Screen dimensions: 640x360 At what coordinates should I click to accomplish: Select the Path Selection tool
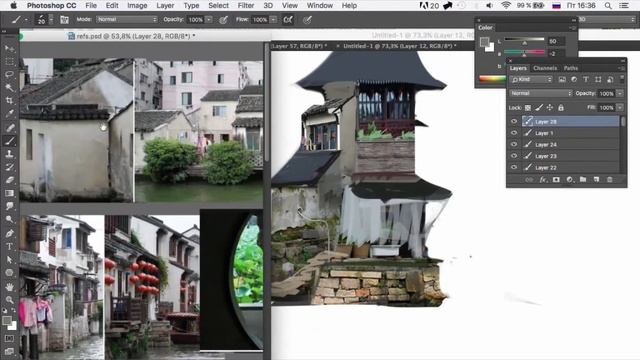pyautogui.click(x=9, y=259)
